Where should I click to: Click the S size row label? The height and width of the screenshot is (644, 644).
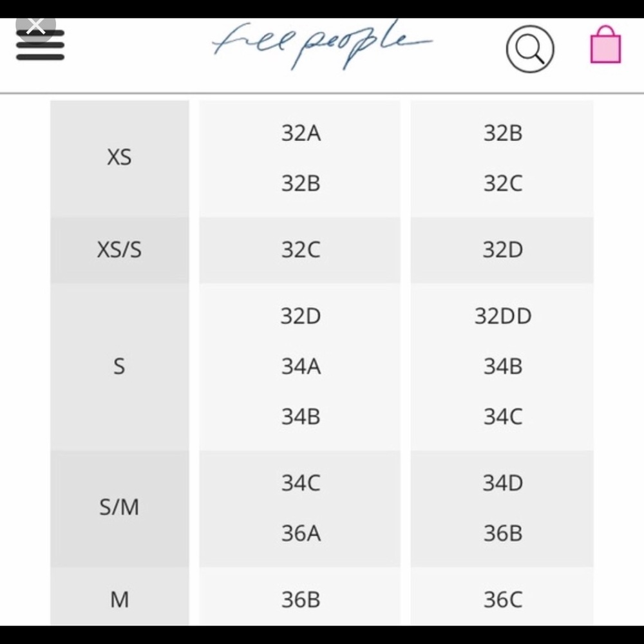pyautogui.click(x=119, y=366)
